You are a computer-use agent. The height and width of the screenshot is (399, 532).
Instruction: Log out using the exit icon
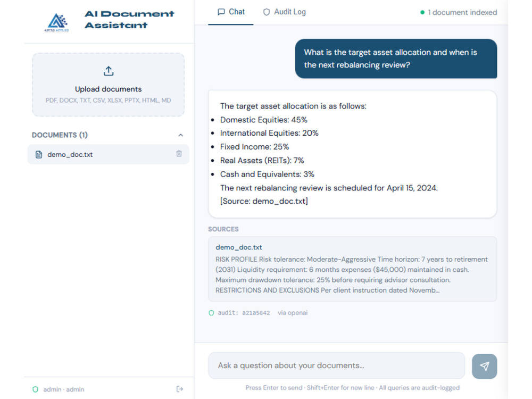click(180, 389)
